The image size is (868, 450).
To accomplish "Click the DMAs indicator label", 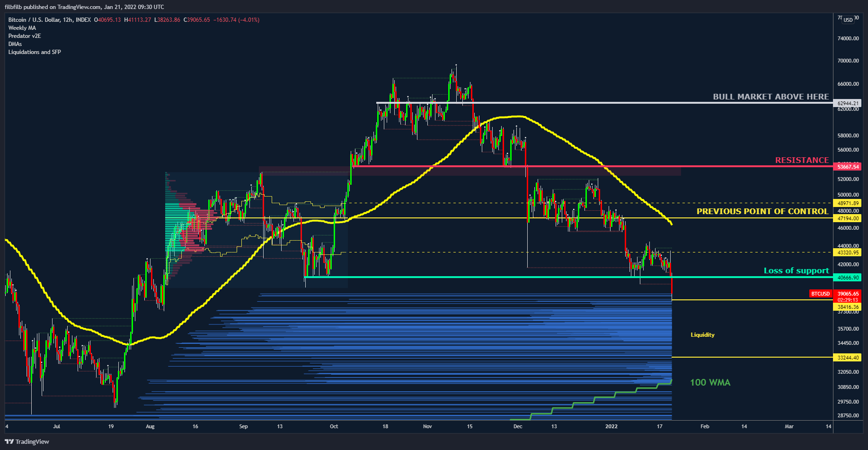I will 15,44.
